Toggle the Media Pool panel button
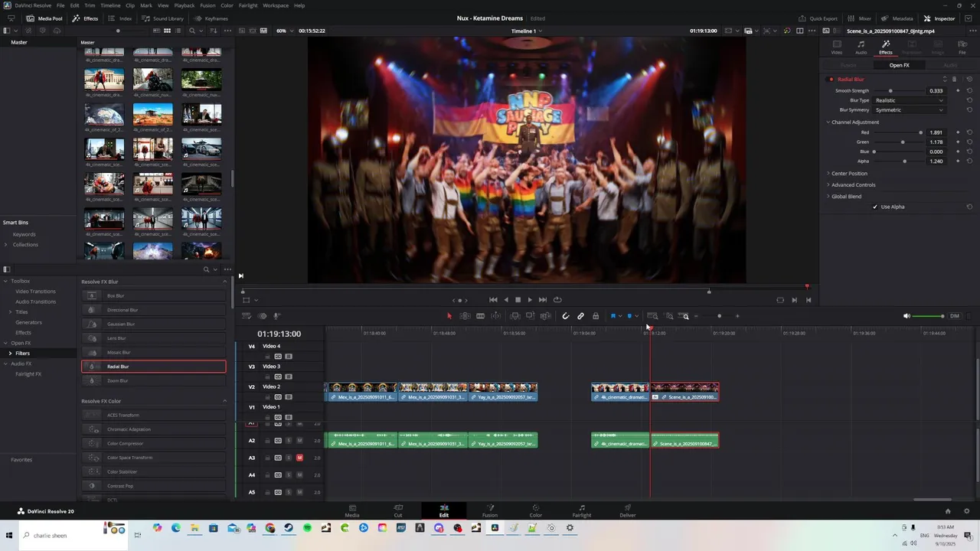Image resolution: width=980 pixels, height=551 pixels. tap(44, 18)
